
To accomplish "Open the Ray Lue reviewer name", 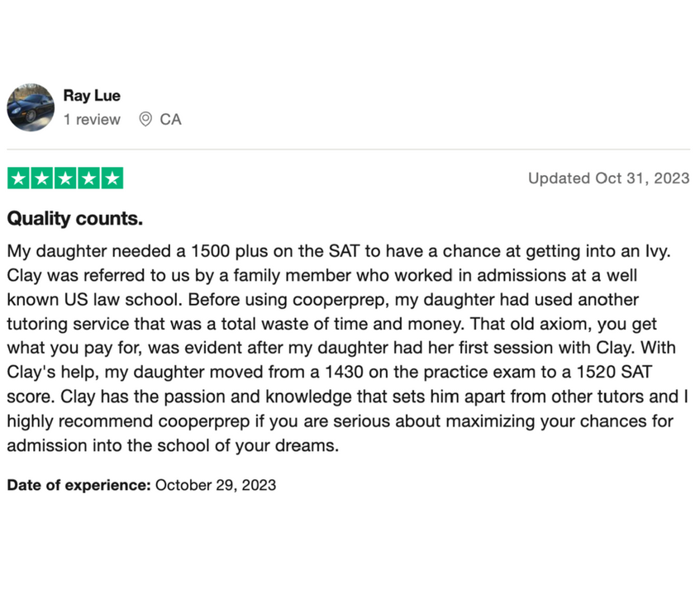I will click(92, 96).
